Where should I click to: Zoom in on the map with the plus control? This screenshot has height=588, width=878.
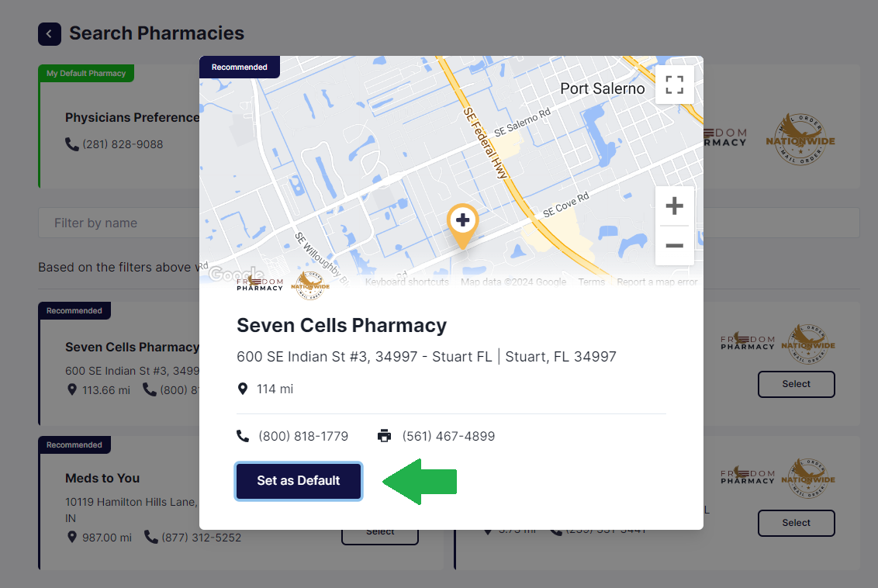674,205
